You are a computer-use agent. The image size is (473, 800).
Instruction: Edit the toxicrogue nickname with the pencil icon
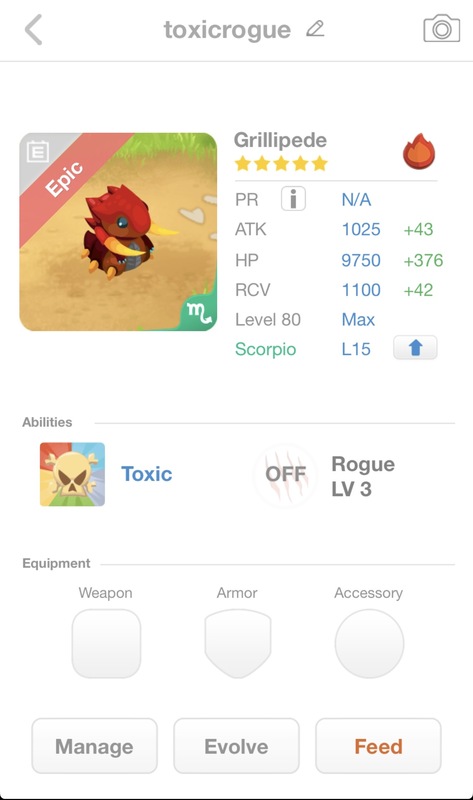[315, 29]
